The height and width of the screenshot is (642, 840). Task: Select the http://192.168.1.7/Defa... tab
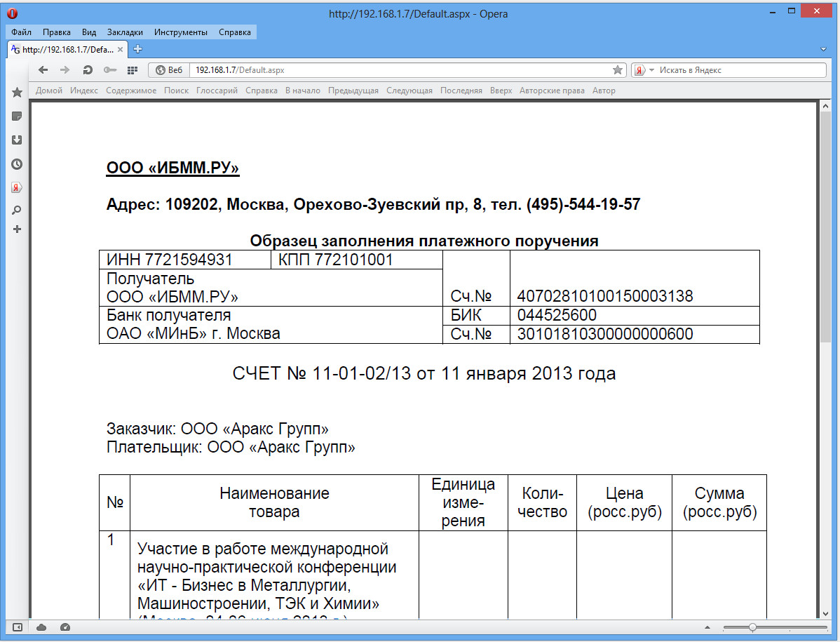tap(67, 49)
